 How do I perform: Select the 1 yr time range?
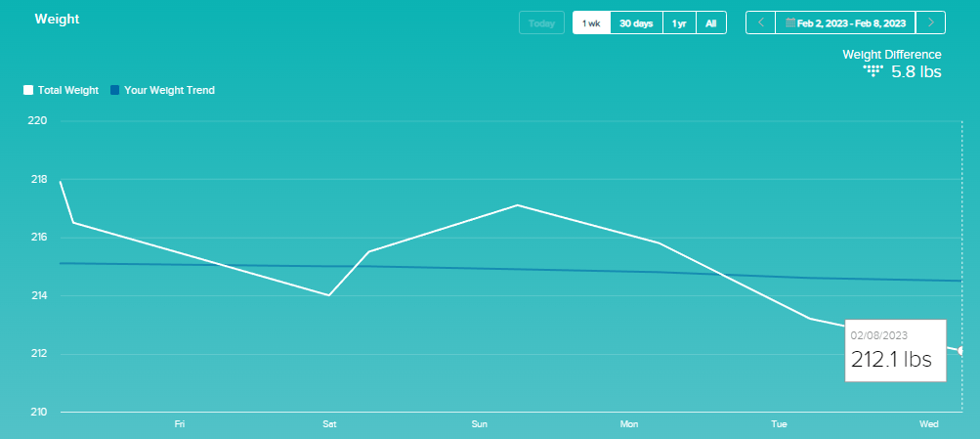pos(678,22)
